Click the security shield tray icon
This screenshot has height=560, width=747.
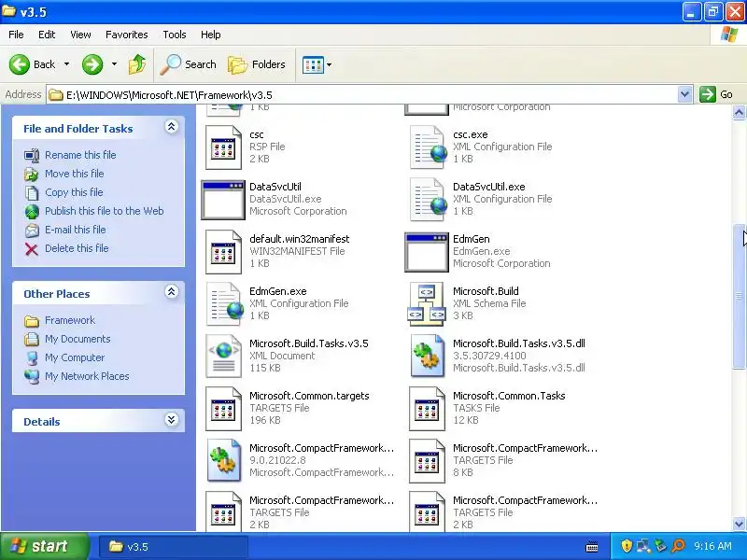point(626,546)
